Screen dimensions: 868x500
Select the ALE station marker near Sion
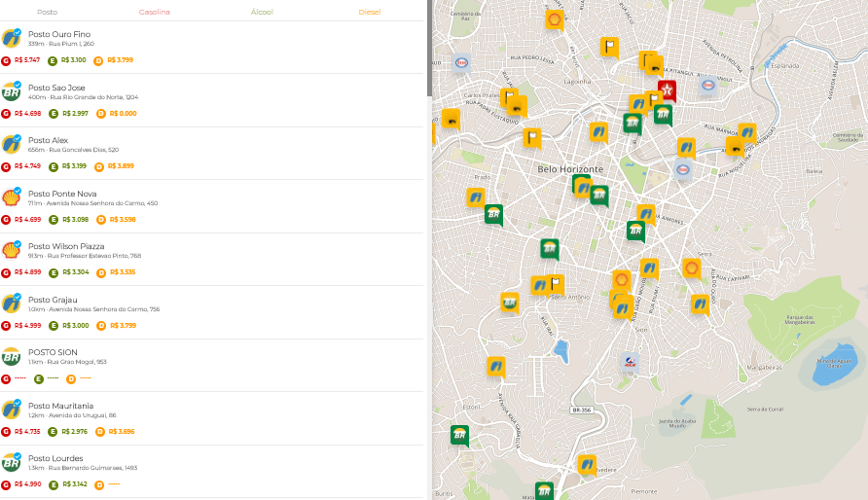(630, 363)
